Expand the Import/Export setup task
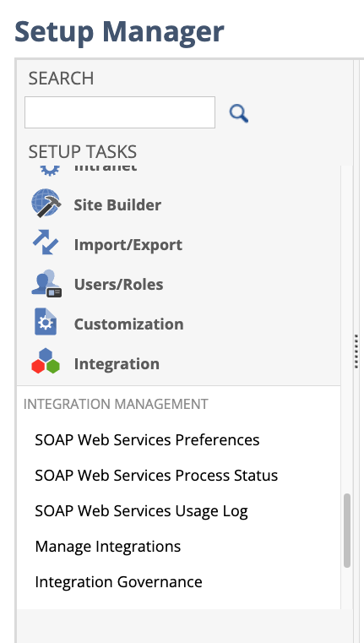This screenshot has width=364, height=643. coord(128,244)
